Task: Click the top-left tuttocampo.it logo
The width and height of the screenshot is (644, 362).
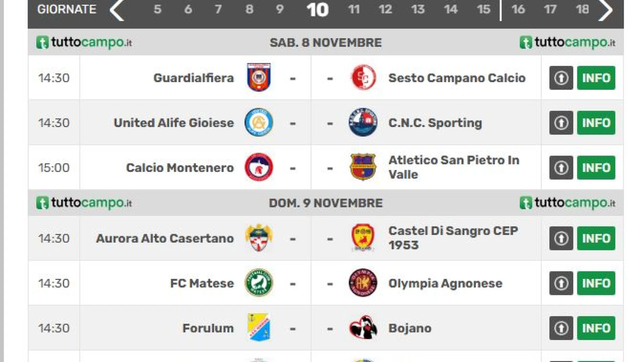Action: pos(84,43)
